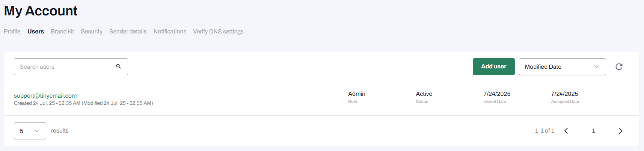Click the Admin role value
The image size is (644, 151).
[356, 94]
